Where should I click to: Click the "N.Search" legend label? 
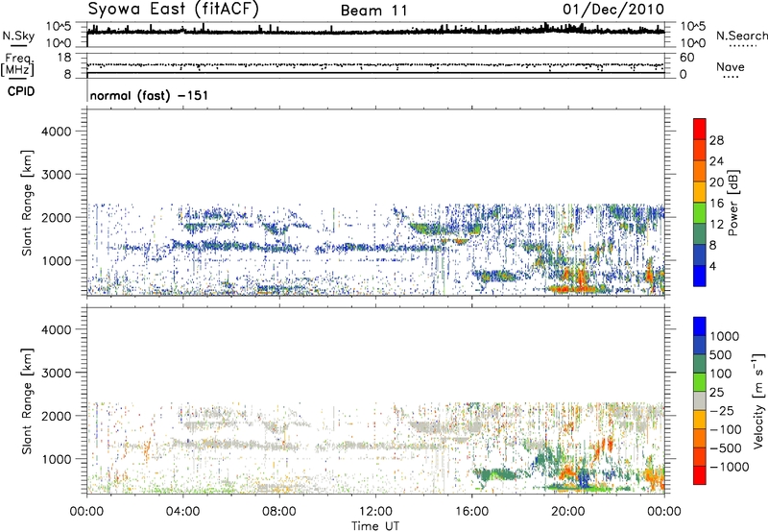[x=741, y=36]
